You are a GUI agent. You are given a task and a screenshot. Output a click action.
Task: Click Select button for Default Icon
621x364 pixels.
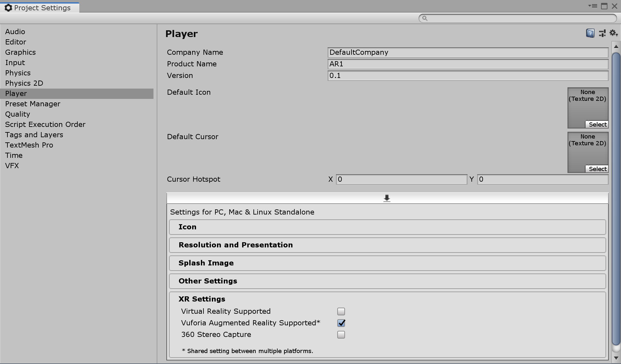pos(597,124)
